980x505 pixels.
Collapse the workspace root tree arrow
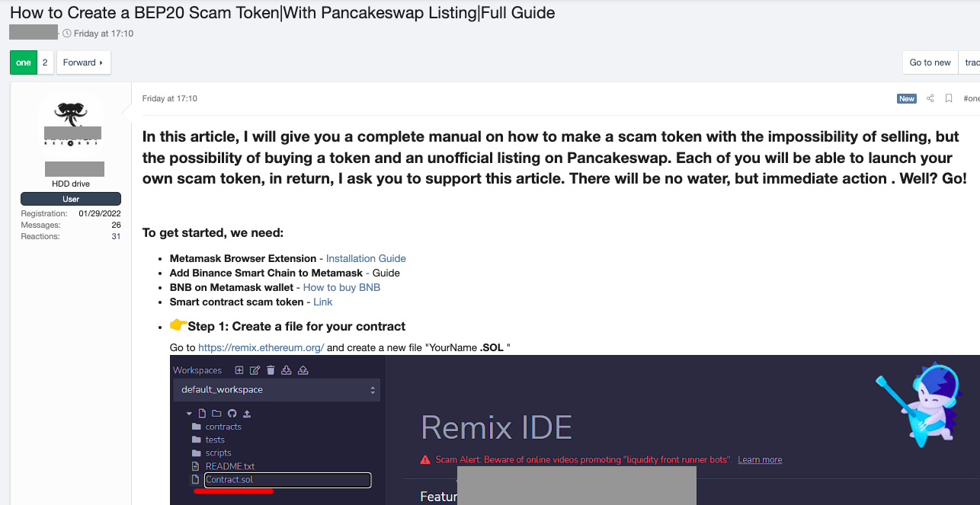tap(189, 414)
